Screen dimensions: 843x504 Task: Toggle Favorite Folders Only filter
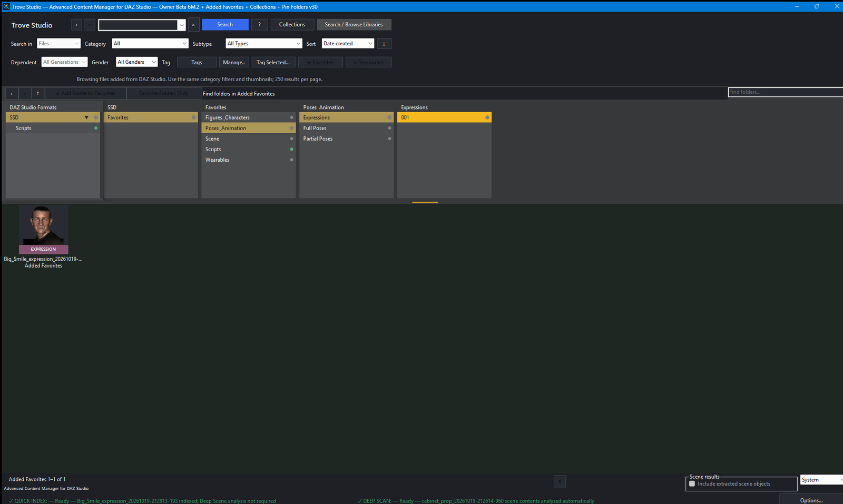(x=164, y=93)
